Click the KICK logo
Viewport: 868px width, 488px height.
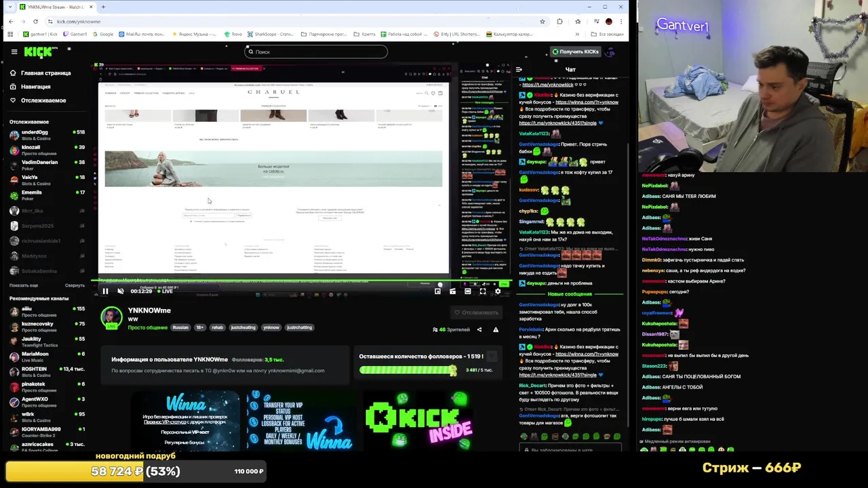38,52
